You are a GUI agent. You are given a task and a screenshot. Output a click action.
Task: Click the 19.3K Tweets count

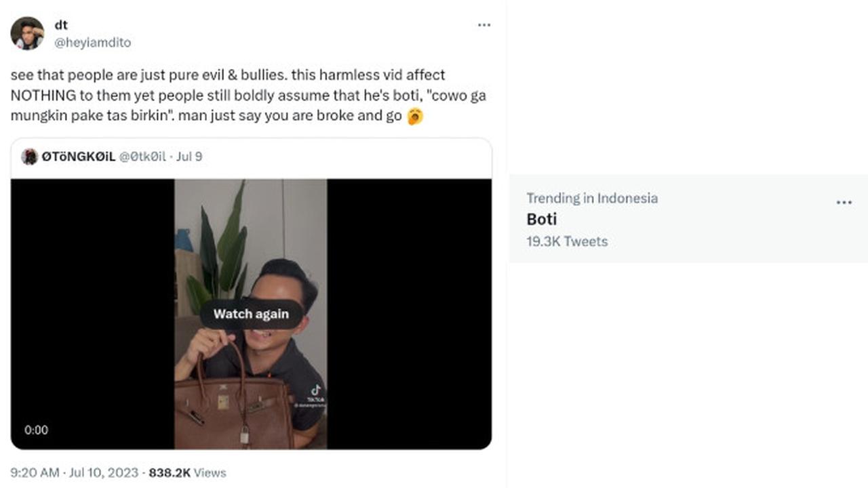tap(567, 241)
